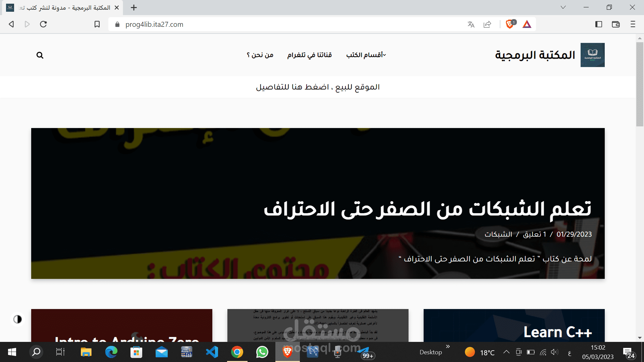
Task: Select the المكتبة البرمجية browser tab
Action: click(62, 8)
